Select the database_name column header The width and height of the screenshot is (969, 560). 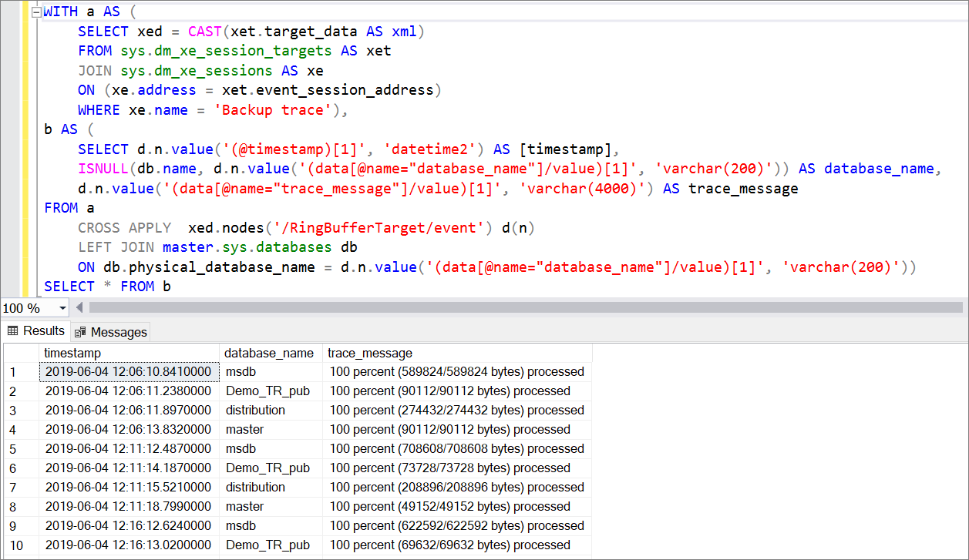(x=271, y=353)
